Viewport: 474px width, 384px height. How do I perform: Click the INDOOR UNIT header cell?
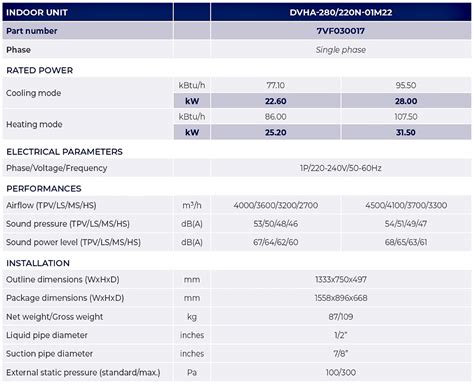pyautogui.click(x=88, y=12)
